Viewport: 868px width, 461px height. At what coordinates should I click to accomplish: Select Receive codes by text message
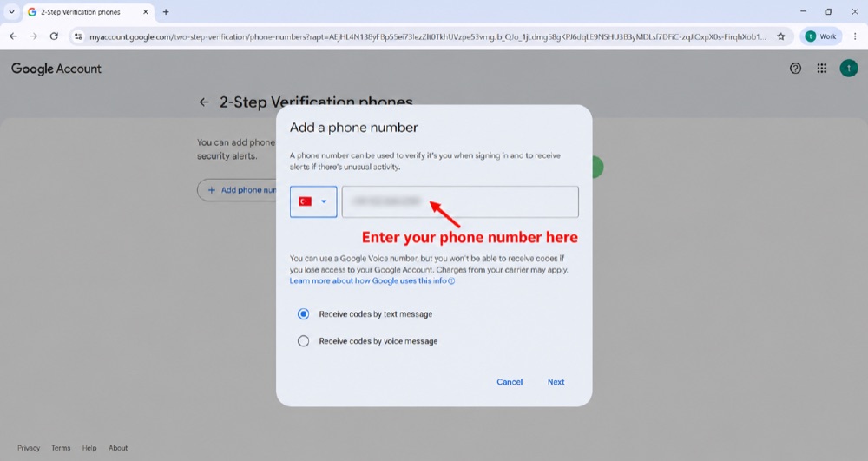coord(303,313)
